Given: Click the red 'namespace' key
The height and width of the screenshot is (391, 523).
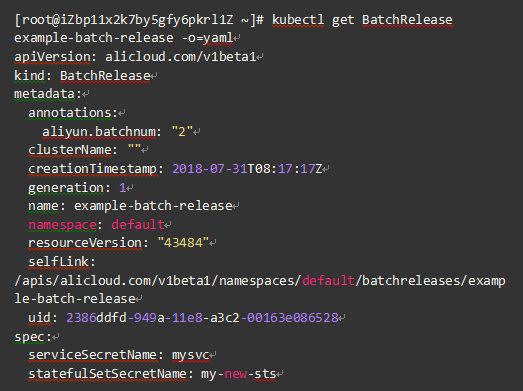Looking at the screenshot, I should [62, 225].
